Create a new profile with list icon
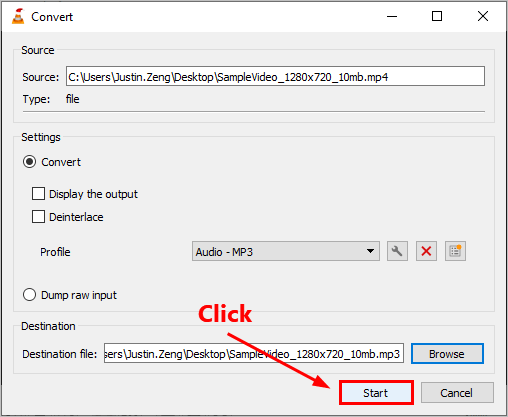 pyautogui.click(x=455, y=251)
